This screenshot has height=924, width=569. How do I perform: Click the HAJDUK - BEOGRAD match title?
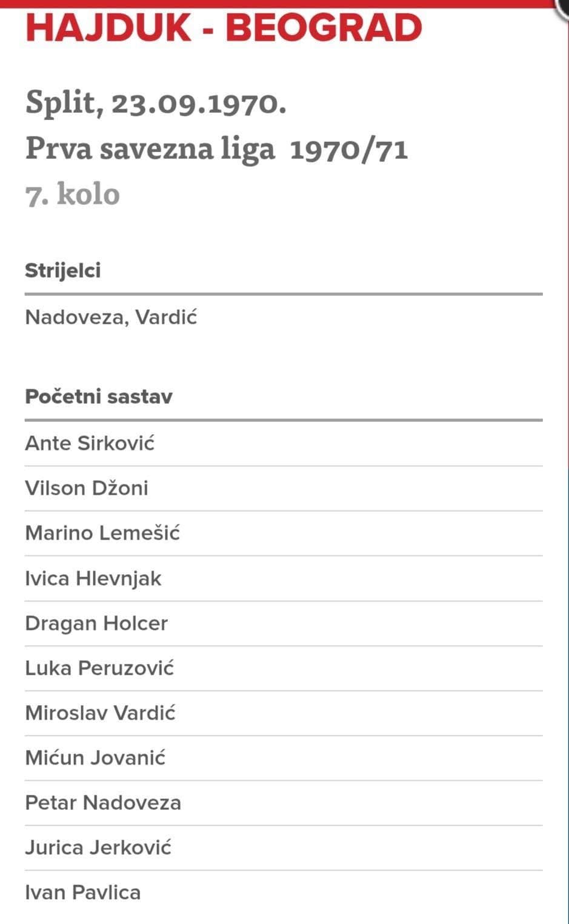224,28
